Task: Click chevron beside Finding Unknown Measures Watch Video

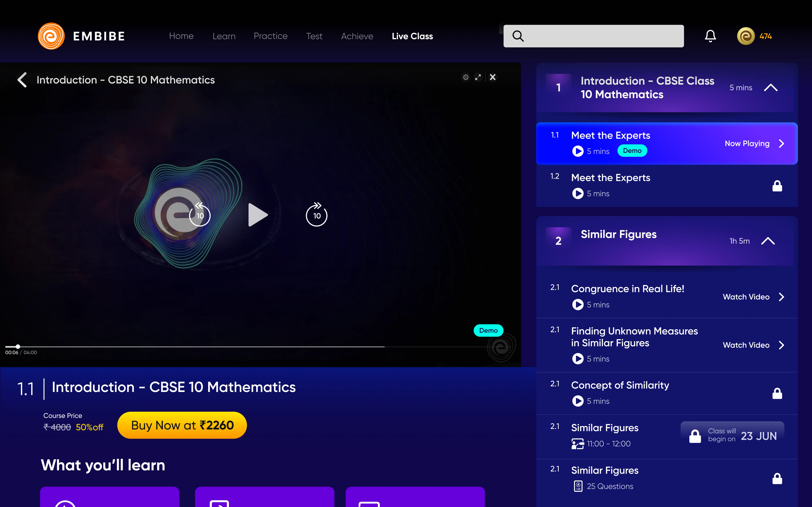Action: (782, 345)
